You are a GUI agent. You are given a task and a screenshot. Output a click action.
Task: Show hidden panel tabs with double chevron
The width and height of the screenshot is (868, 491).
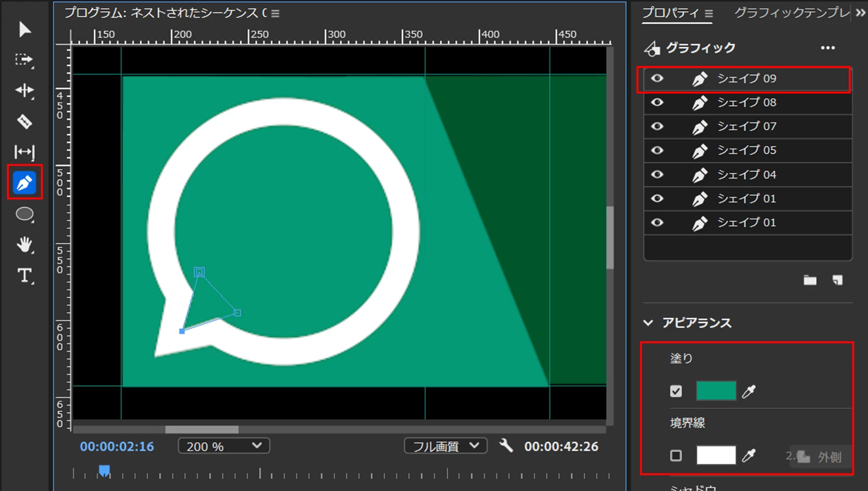point(860,13)
